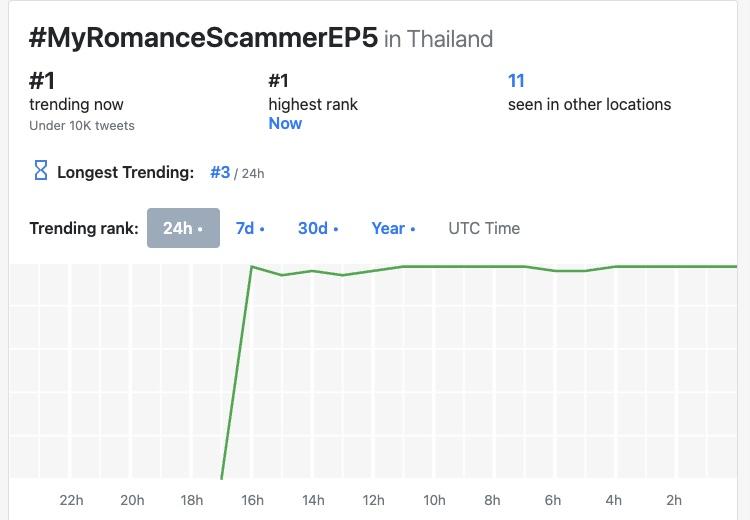Click the 8h time axis label

pos(492,500)
